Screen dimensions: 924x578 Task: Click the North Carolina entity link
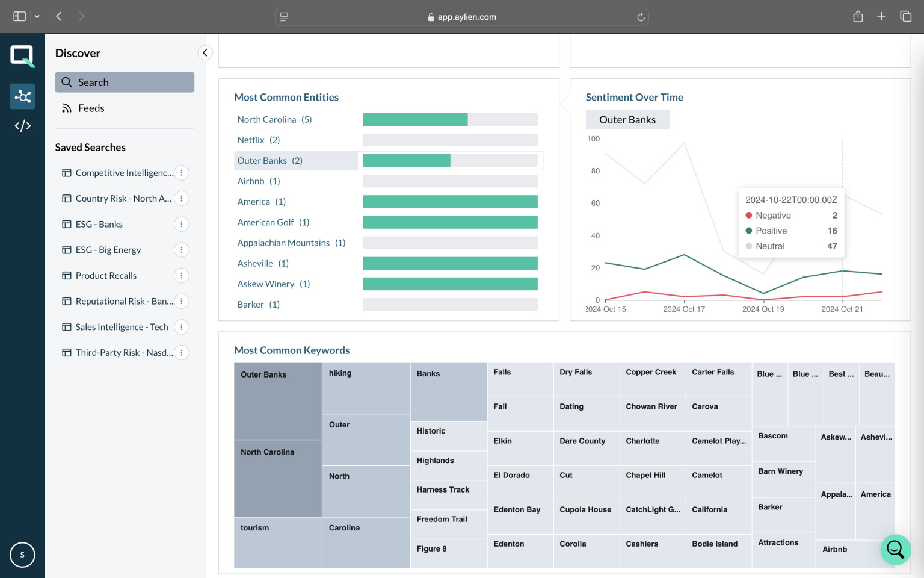click(266, 120)
